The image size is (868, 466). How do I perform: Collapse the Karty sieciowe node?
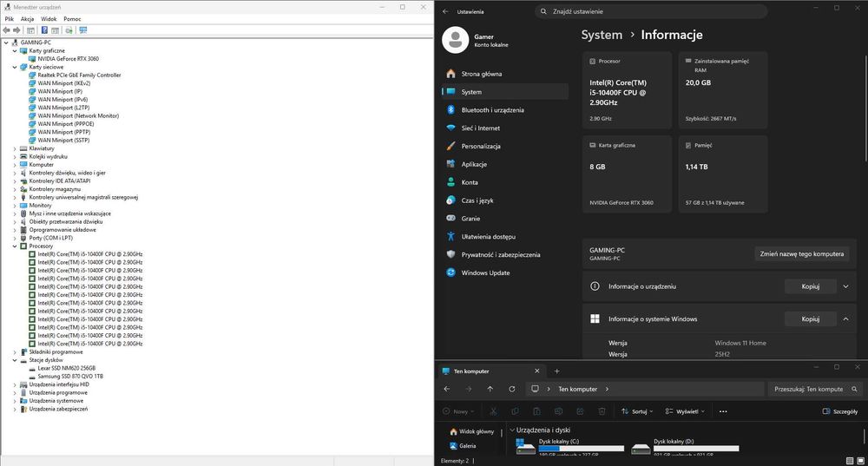pyautogui.click(x=15, y=67)
